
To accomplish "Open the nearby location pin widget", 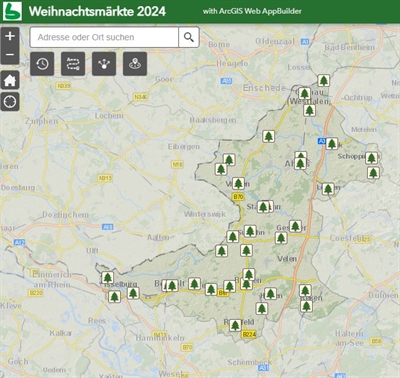I will click(x=135, y=64).
